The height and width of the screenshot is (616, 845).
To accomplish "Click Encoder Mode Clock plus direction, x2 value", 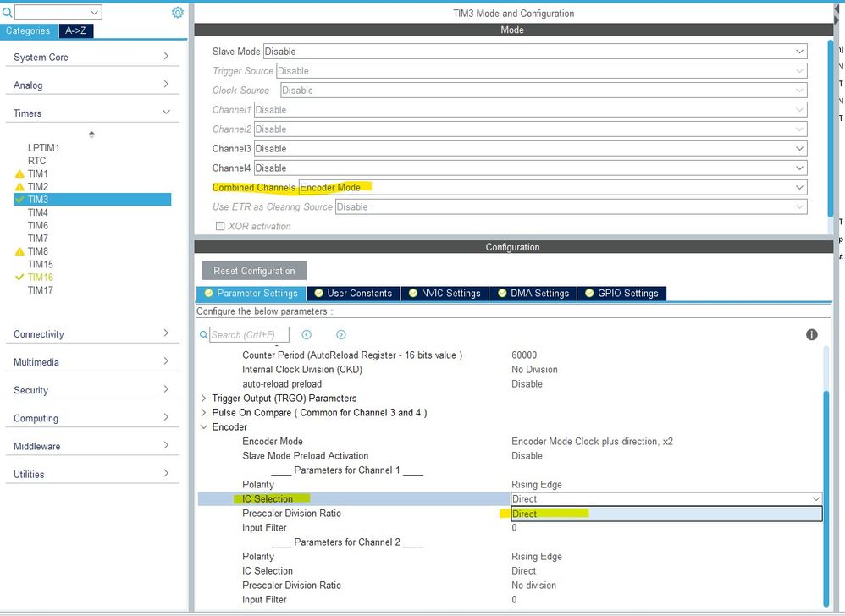I will pyautogui.click(x=592, y=442).
